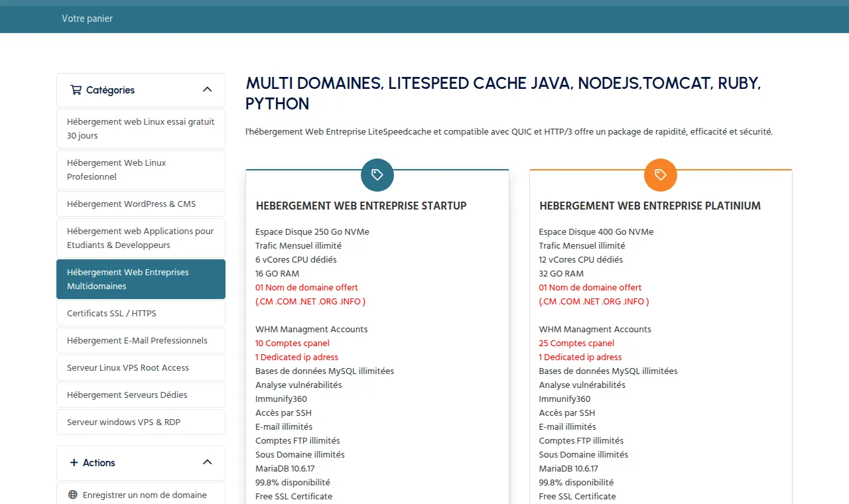Click "Espace Disque 400 Go NVMe" text

tap(596, 231)
